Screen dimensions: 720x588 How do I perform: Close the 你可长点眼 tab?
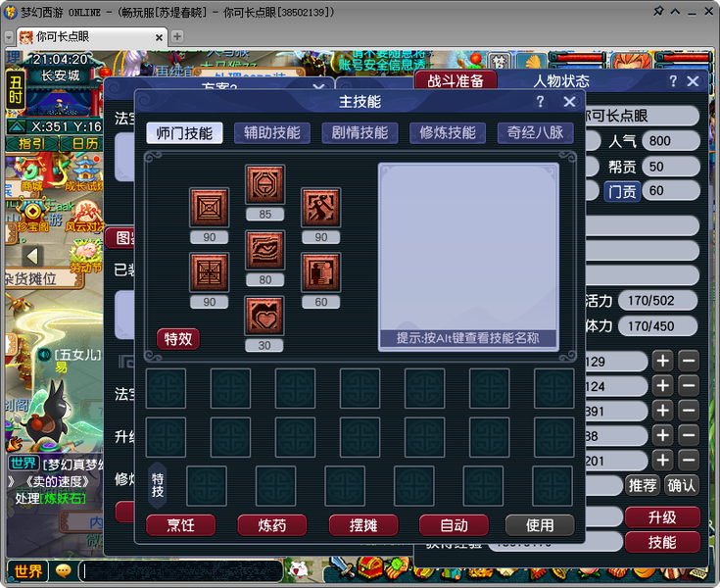point(159,37)
